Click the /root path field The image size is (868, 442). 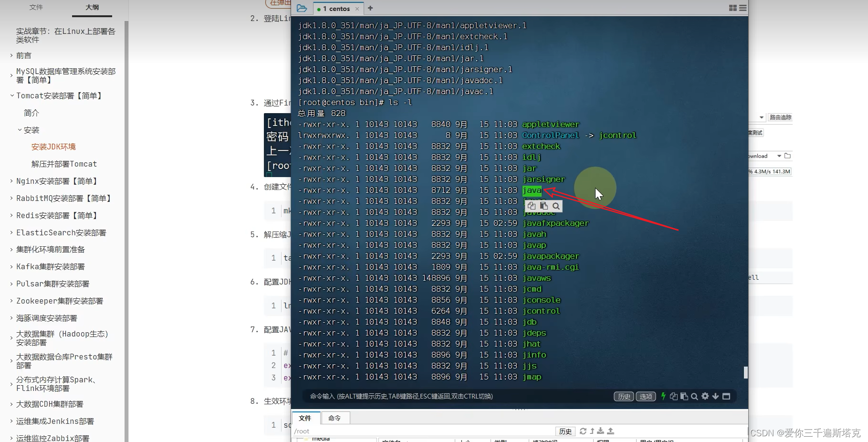[424, 431]
